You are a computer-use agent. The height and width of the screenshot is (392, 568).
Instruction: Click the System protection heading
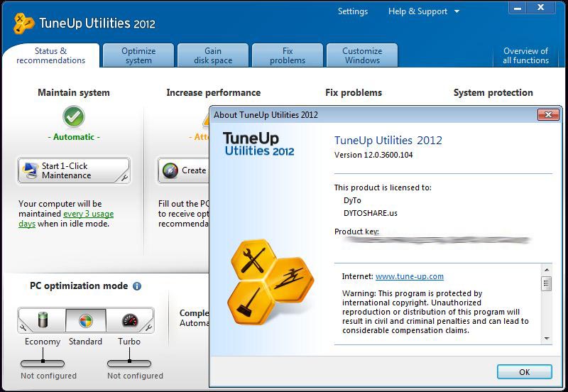pyautogui.click(x=493, y=93)
